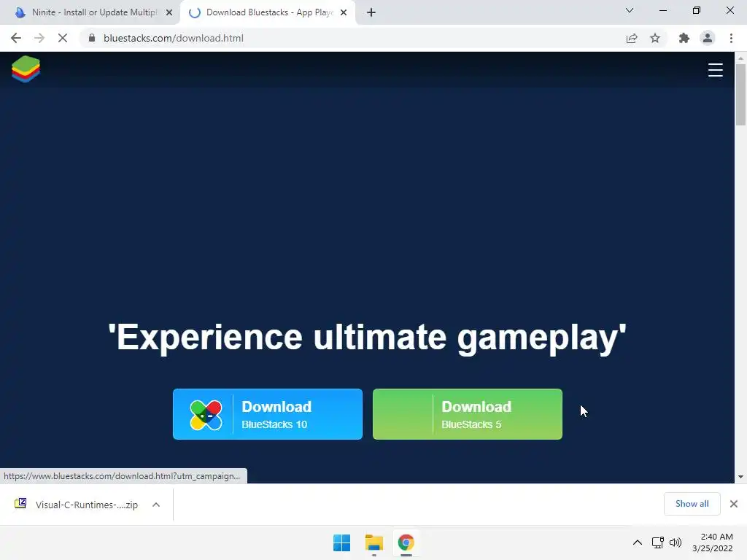The image size is (747, 560).
Task: Open the Chrome profile avatar menu
Action: [x=708, y=38]
